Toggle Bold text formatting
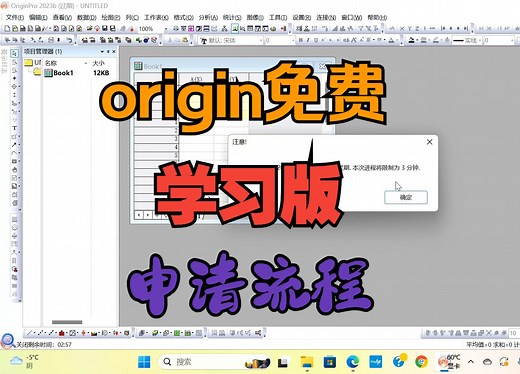 (301, 40)
